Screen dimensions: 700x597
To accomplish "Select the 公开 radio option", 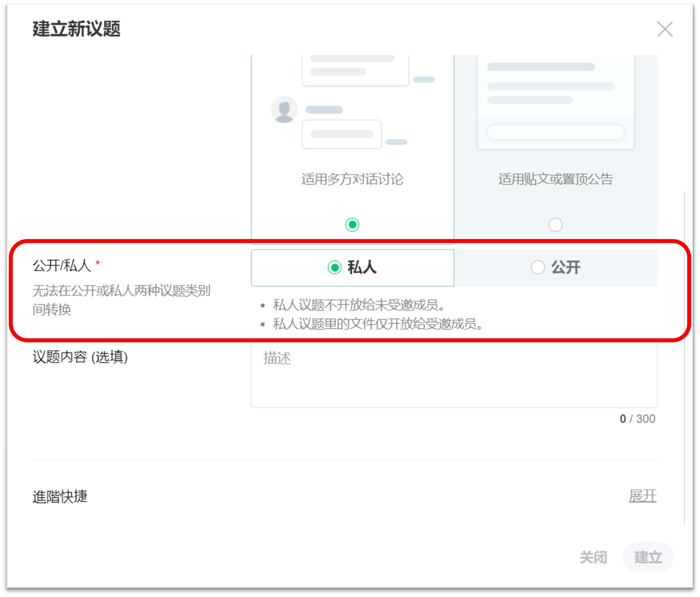I will [537, 268].
